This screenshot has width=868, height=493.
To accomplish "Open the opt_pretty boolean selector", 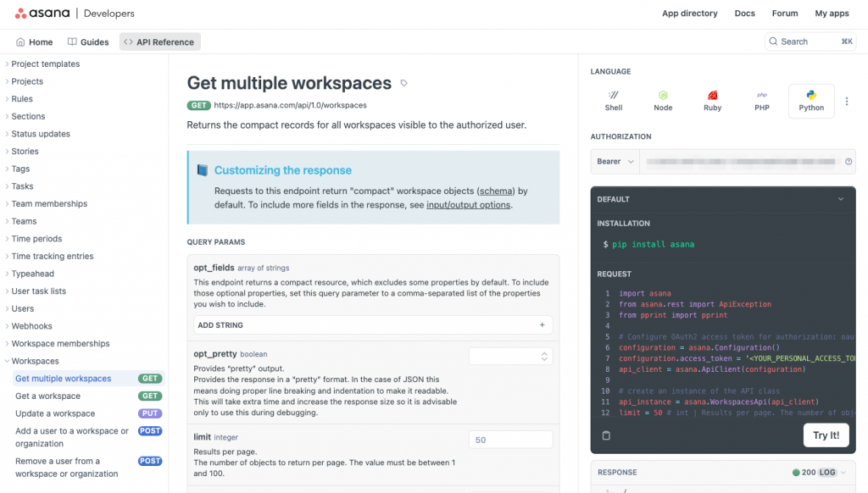I will click(x=510, y=357).
